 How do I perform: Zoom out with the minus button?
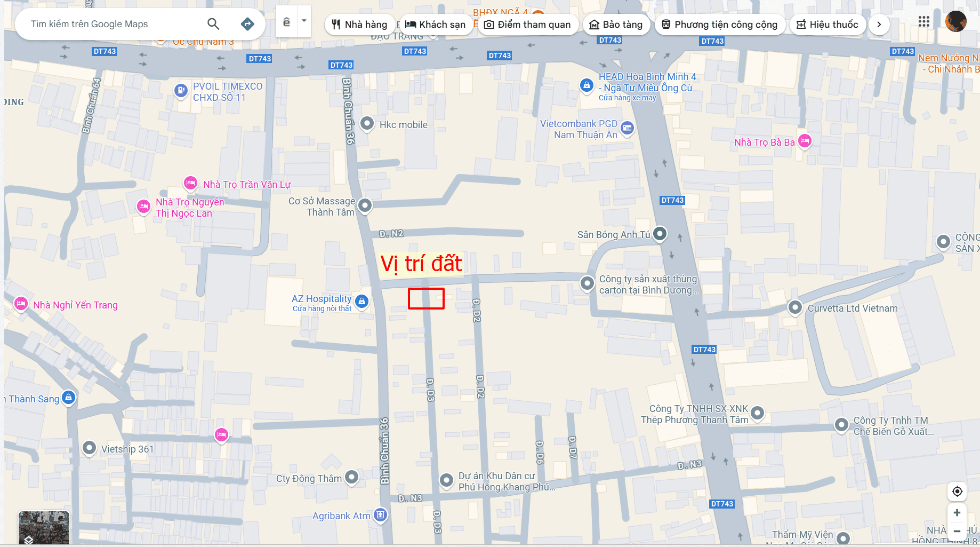pyautogui.click(x=957, y=531)
